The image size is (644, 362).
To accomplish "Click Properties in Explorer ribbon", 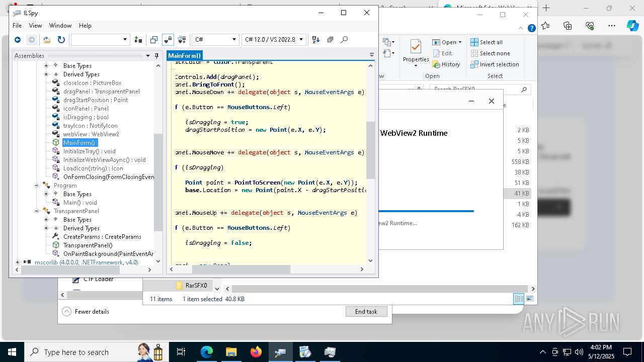I will 416,54.
